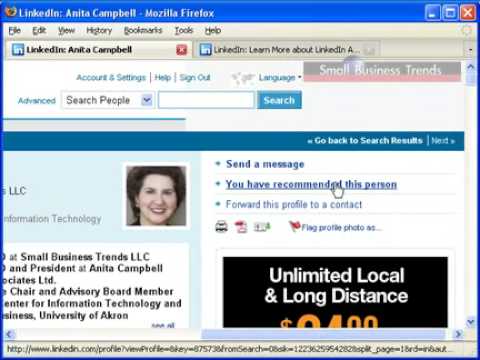Click the Firefox icon in title bar
The image size is (480, 360).
(x=11, y=12)
